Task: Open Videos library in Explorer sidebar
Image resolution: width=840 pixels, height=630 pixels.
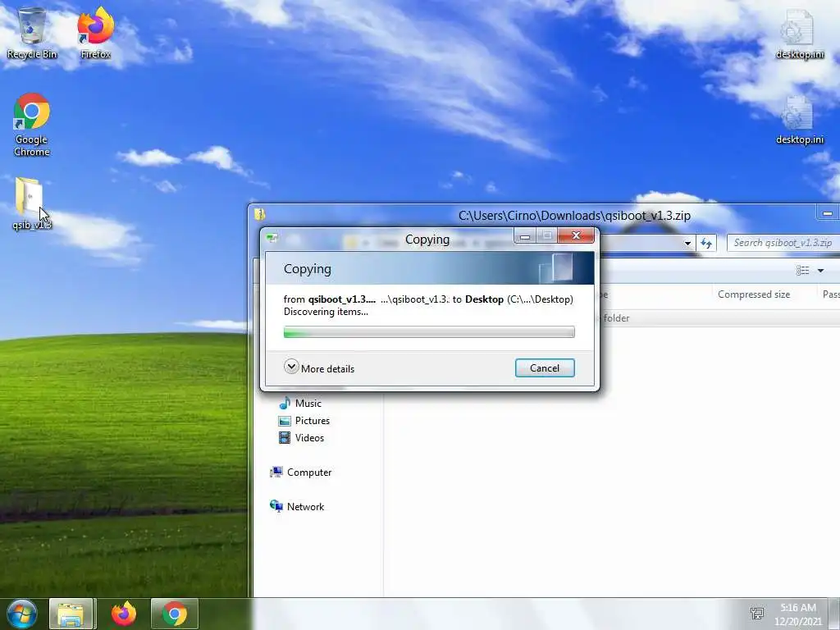Action: click(302, 438)
